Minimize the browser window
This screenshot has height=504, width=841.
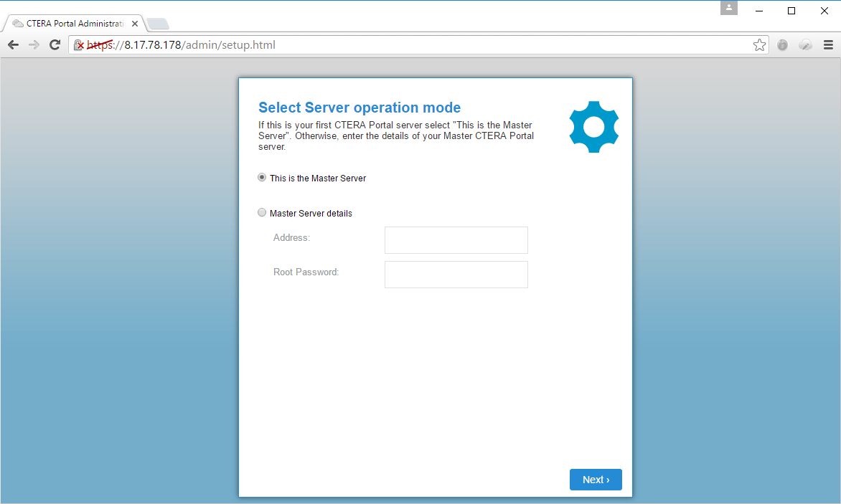click(759, 11)
